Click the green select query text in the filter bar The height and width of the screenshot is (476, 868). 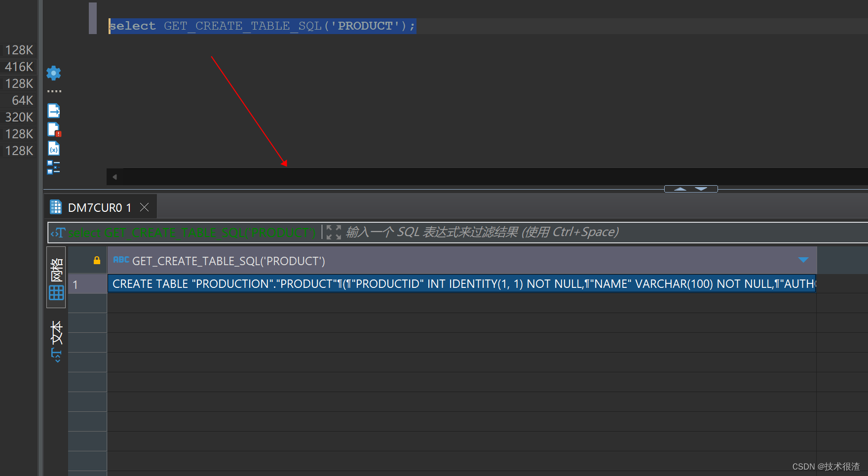(191, 233)
